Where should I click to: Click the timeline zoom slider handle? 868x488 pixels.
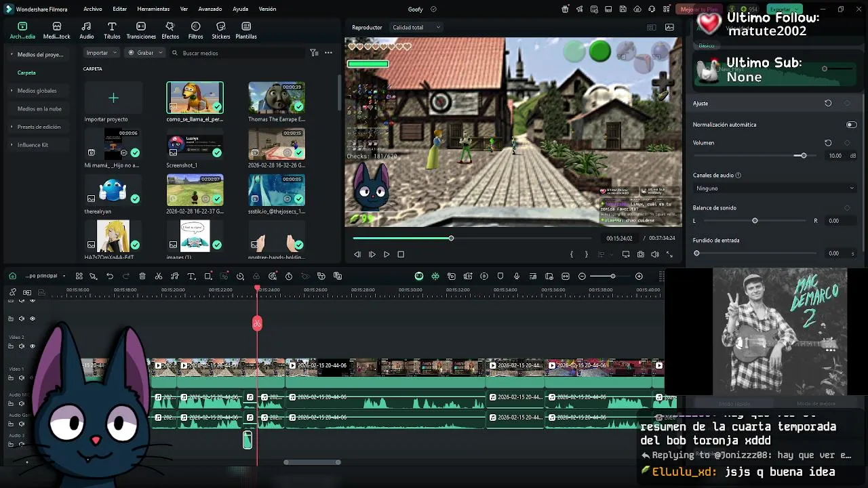(x=613, y=276)
